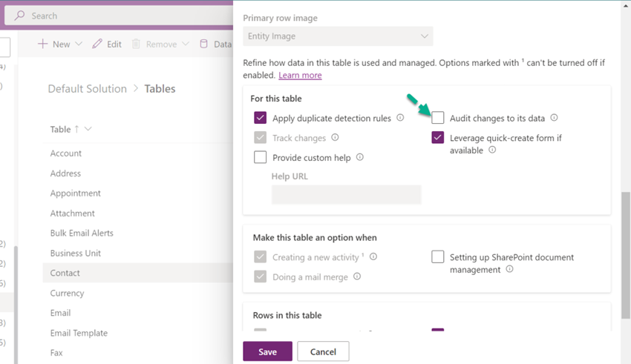Toggle Apply duplicate detection rules checkbox

pos(261,118)
